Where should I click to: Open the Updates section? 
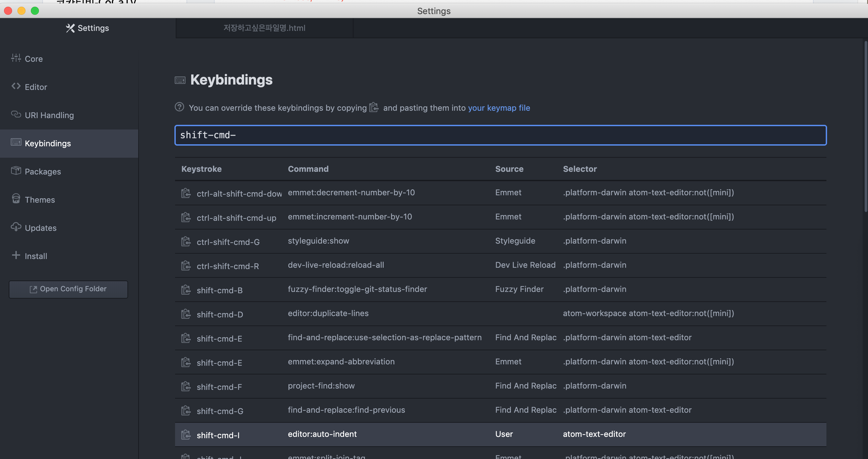41,228
